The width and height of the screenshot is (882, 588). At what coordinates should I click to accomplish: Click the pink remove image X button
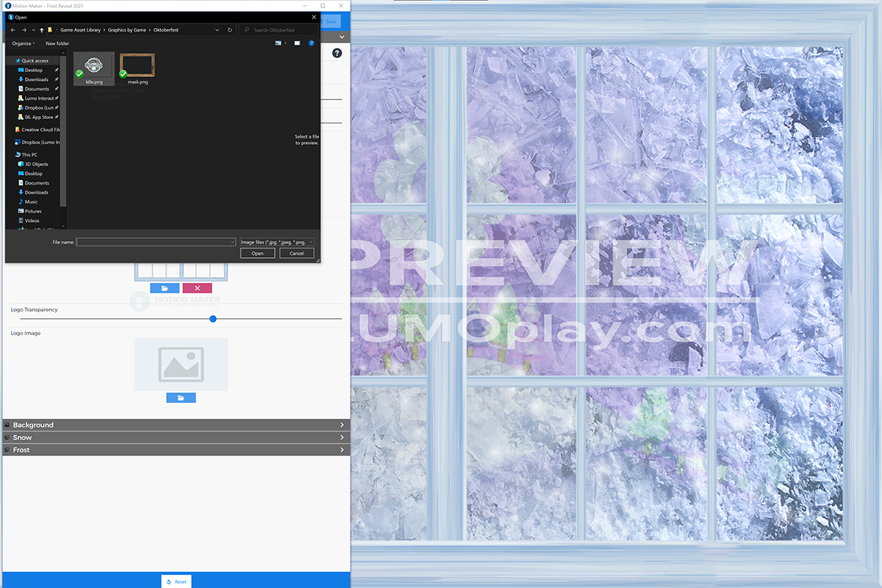tap(197, 288)
